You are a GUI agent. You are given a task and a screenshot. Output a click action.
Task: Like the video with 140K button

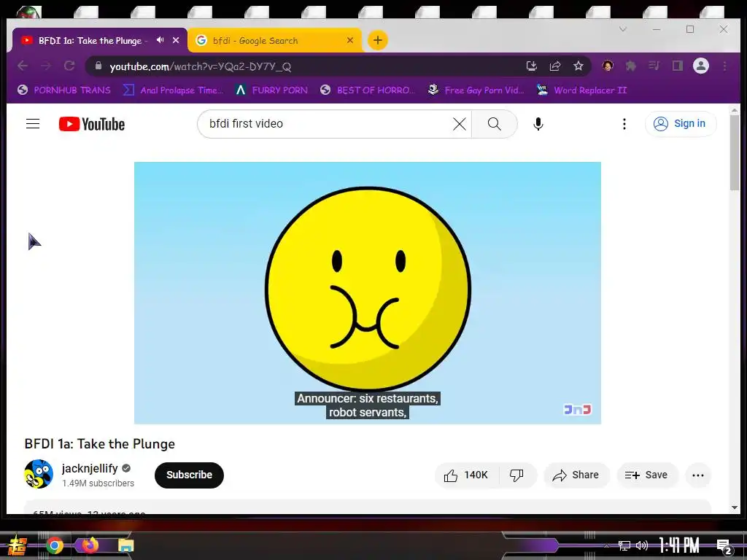(x=466, y=475)
